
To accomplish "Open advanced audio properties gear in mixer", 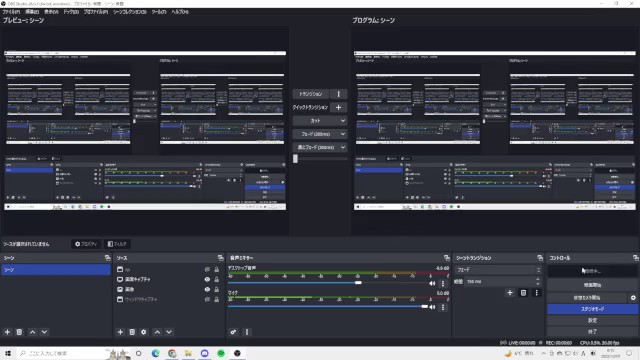I will tap(233, 332).
